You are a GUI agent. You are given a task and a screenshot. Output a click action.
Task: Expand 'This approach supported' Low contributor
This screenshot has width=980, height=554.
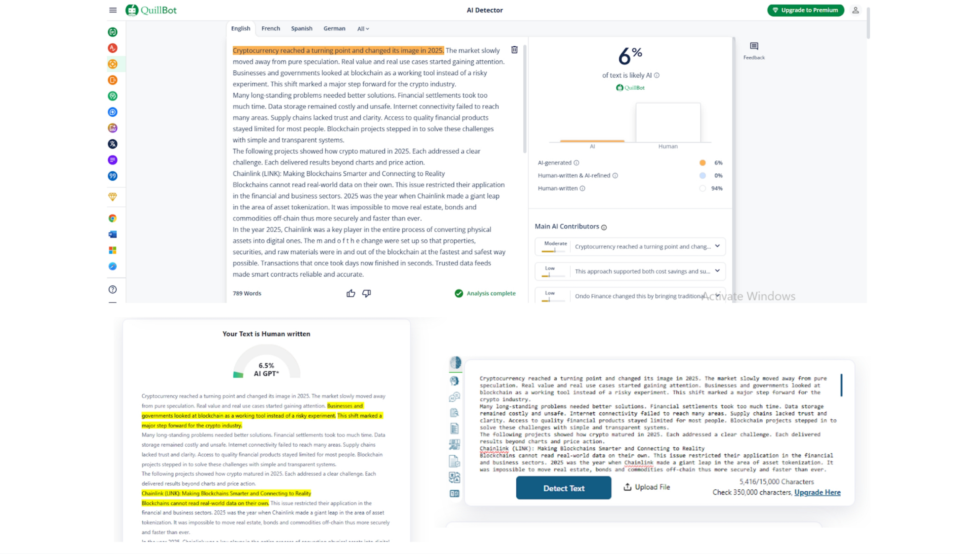coord(717,271)
